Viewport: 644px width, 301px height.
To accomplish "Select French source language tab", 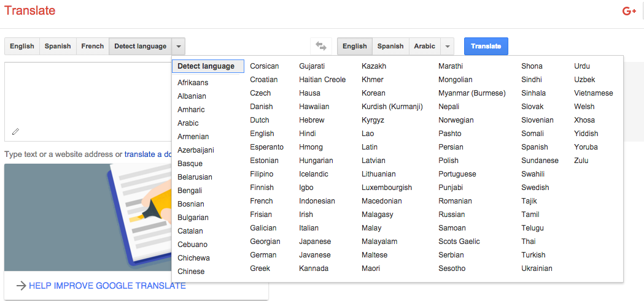I will point(93,47).
